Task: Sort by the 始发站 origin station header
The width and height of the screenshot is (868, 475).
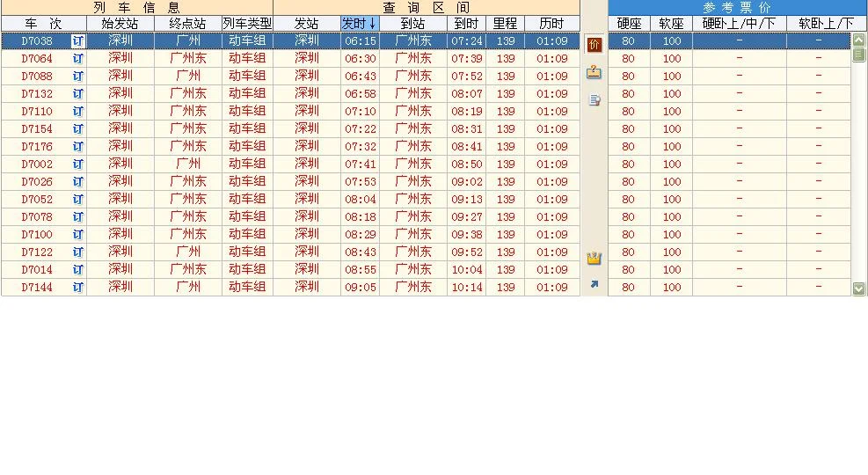Action: [120, 24]
